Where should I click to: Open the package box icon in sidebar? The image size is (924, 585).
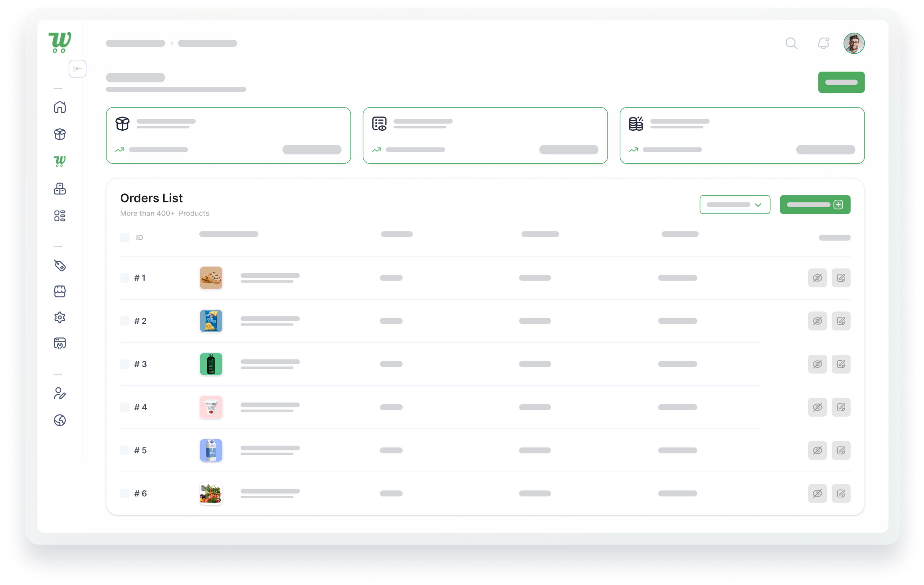point(60,134)
